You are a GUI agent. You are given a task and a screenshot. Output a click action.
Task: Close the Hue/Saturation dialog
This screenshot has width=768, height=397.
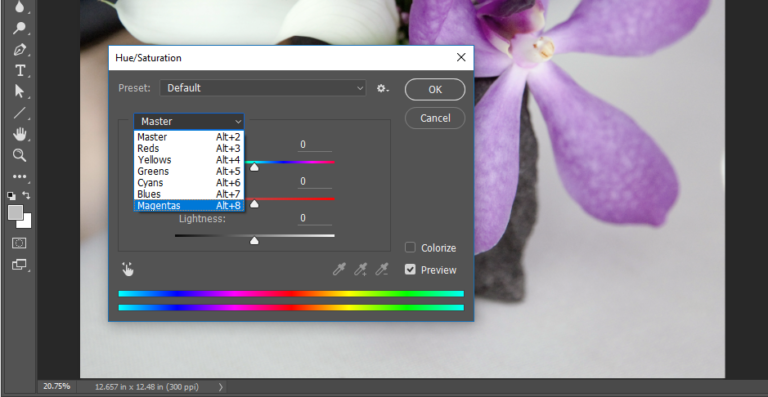coord(461,57)
